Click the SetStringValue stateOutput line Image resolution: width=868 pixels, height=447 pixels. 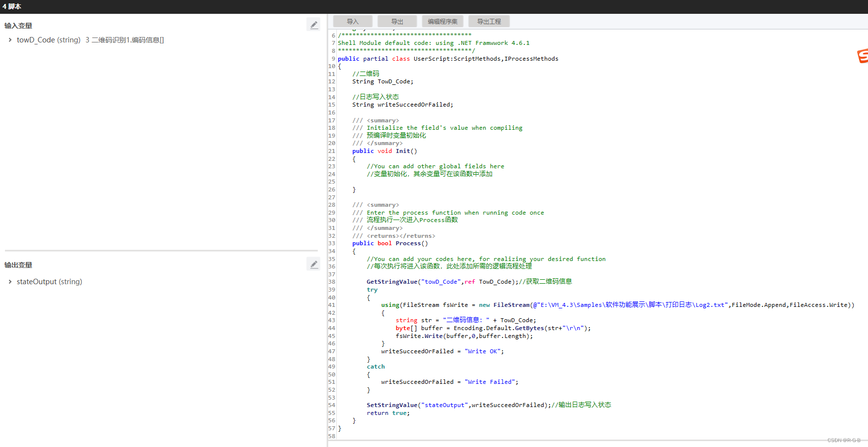click(x=489, y=405)
